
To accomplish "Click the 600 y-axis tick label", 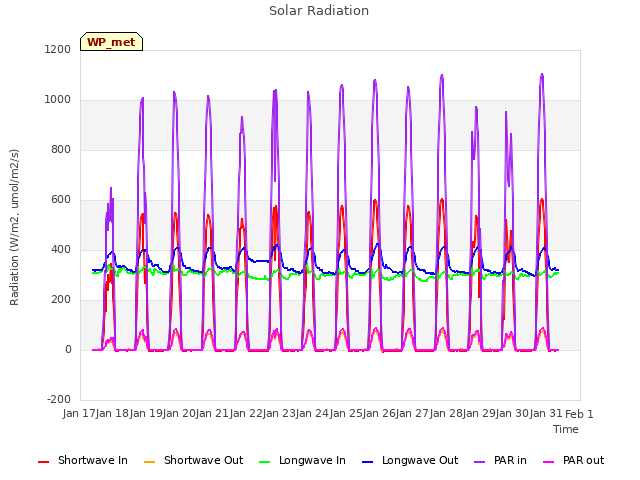I will [61, 200].
